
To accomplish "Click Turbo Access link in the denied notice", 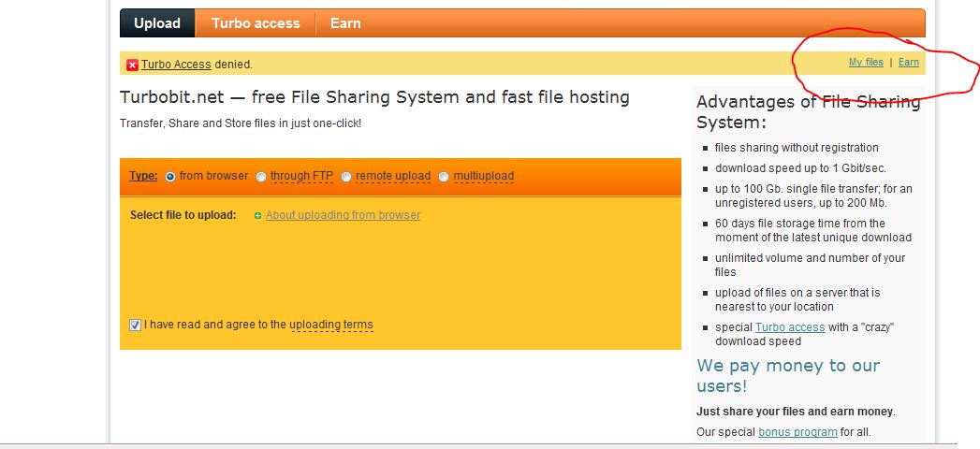I will click(x=176, y=65).
